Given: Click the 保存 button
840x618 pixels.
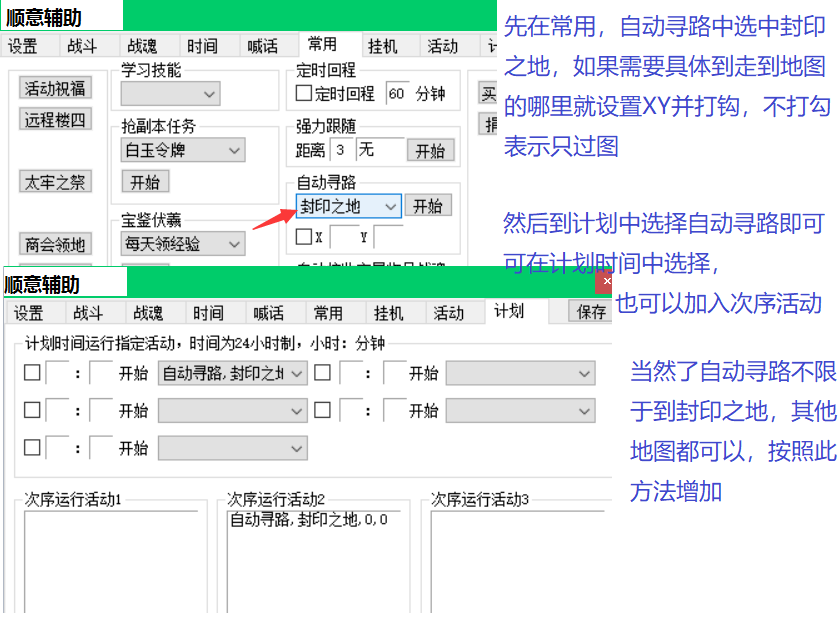Looking at the screenshot, I should coord(591,311).
